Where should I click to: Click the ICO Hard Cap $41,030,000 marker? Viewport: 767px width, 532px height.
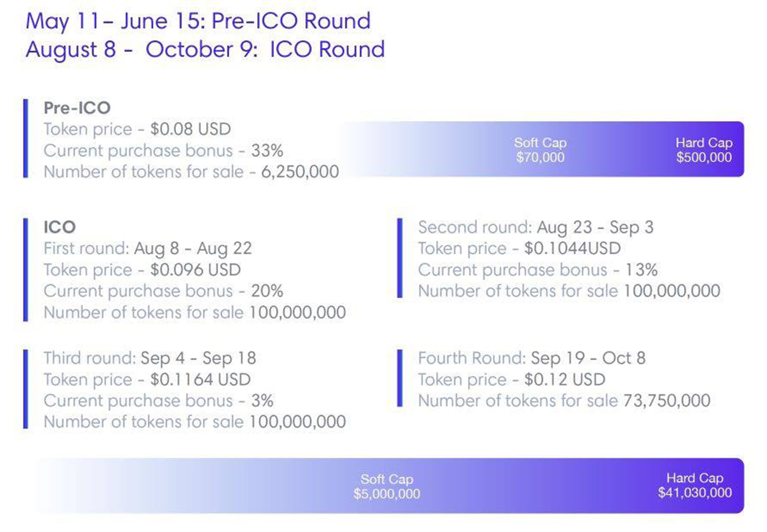(x=695, y=485)
